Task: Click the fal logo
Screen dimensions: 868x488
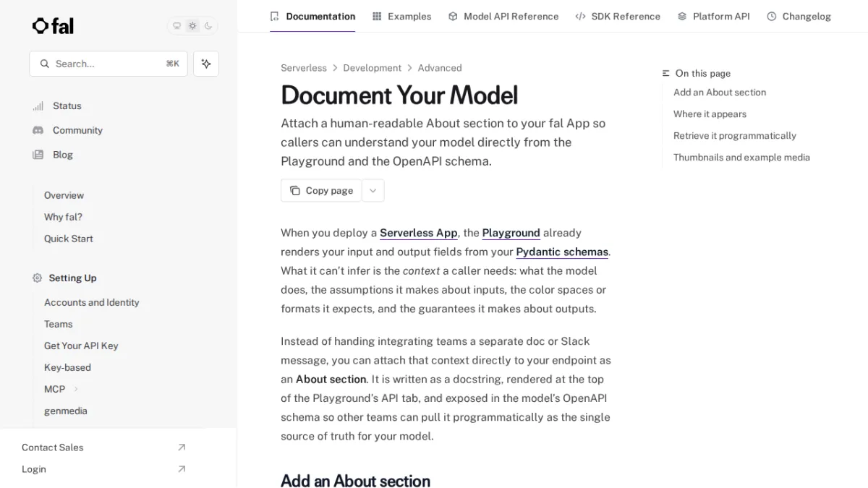Action: coord(53,26)
